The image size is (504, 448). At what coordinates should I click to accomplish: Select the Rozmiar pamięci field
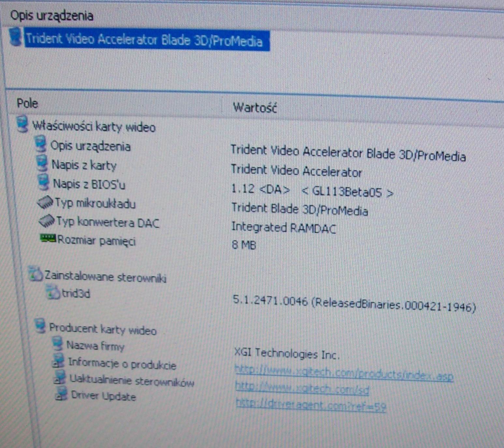coord(96,241)
